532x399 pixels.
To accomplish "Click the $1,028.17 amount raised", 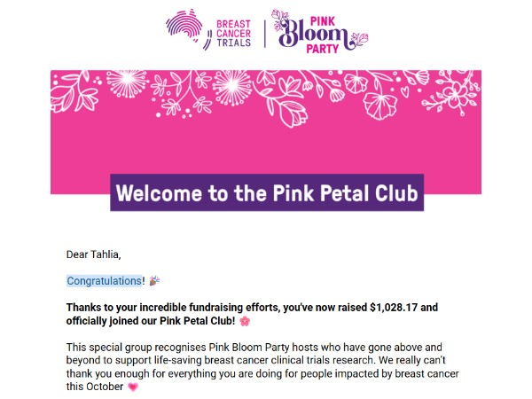I will click(x=394, y=308).
